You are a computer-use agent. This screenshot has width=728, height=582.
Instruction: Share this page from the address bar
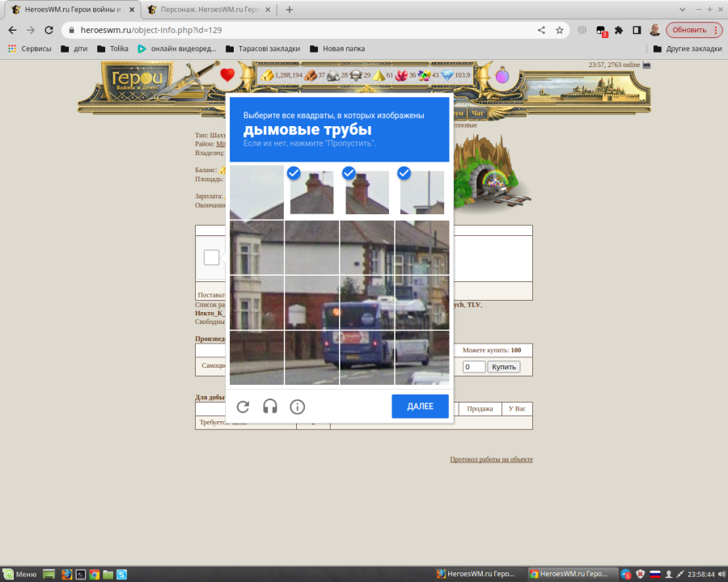541,30
